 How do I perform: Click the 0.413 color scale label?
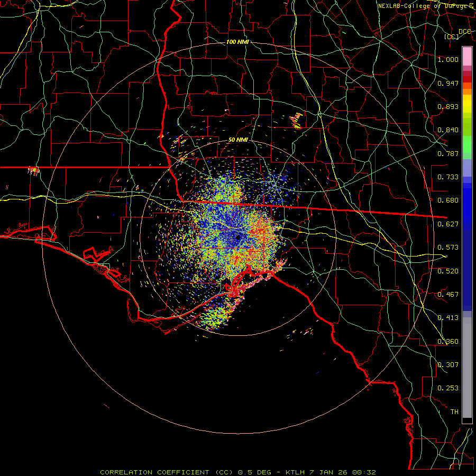click(448, 318)
